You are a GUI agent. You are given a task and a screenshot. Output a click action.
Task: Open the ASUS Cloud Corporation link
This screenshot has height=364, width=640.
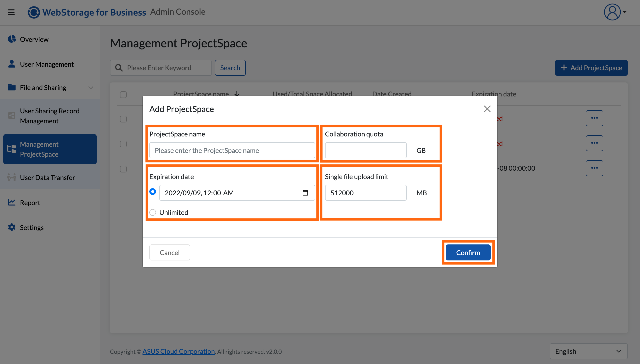[x=178, y=351]
